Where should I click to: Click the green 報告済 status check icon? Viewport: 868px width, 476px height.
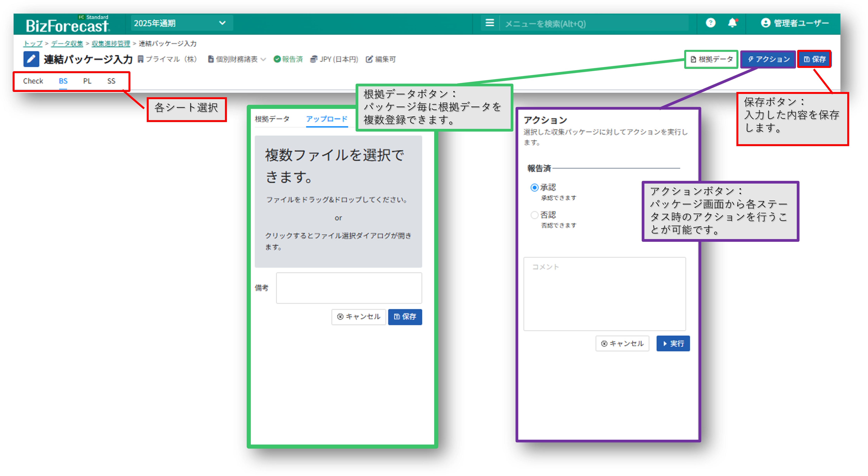277,59
